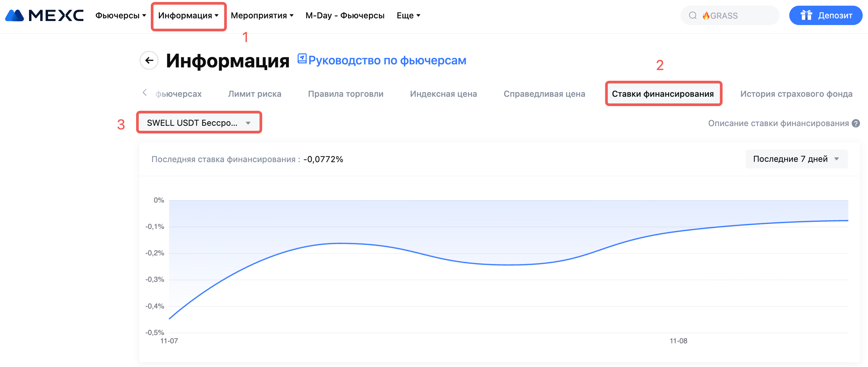
Task: Click the GRASS search input field
Action: pyautogui.click(x=741, y=16)
